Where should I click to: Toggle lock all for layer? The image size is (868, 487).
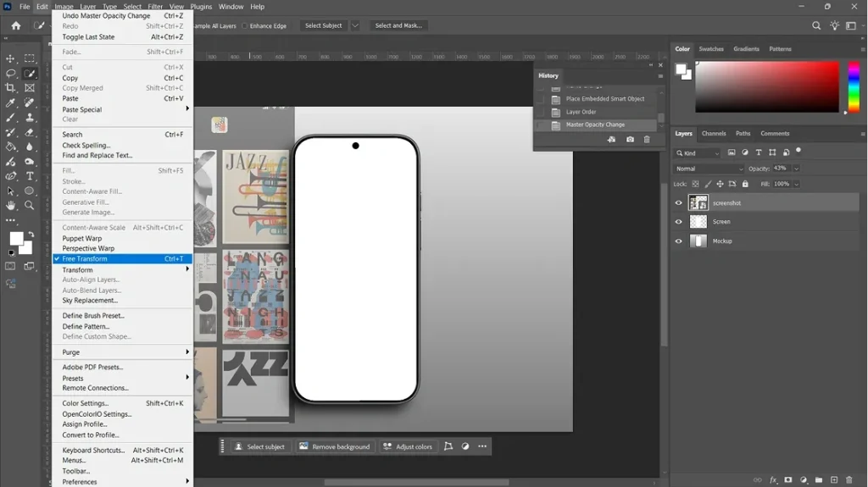(x=745, y=184)
